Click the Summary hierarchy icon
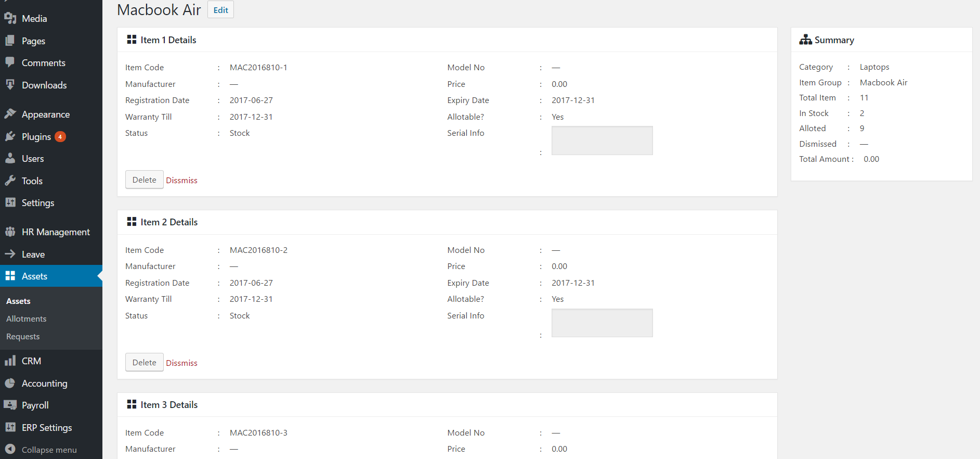The height and width of the screenshot is (459, 980). click(x=805, y=40)
